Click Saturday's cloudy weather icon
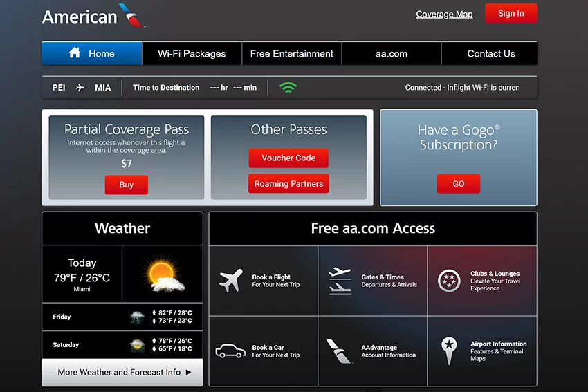The image size is (588, 392). click(x=137, y=345)
